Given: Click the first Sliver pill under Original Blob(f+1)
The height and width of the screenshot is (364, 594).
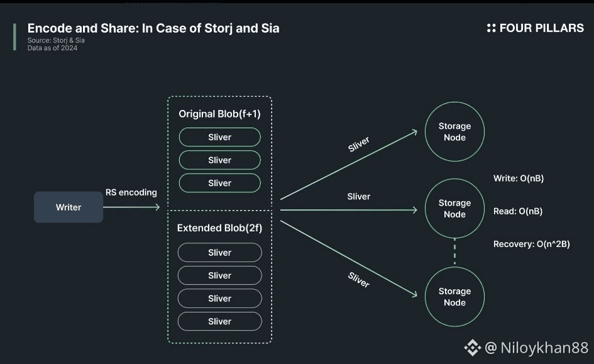Looking at the screenshot, I should (220, 137).
